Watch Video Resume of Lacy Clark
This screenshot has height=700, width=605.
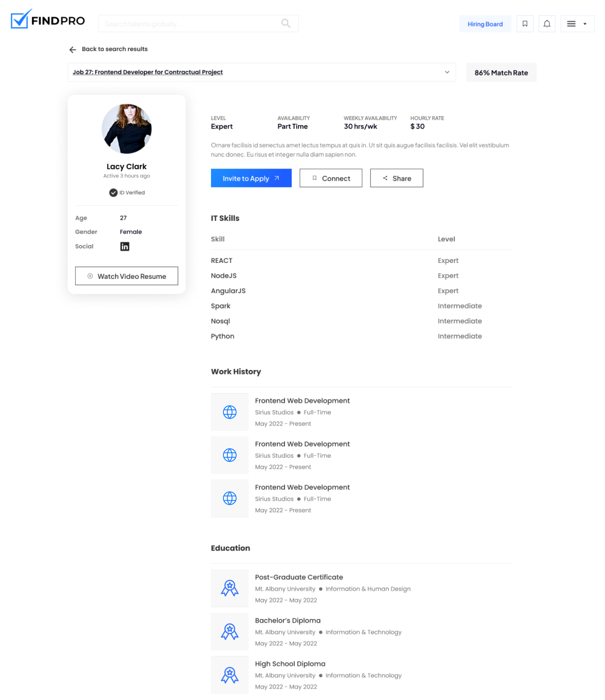(x=126, y=276)
